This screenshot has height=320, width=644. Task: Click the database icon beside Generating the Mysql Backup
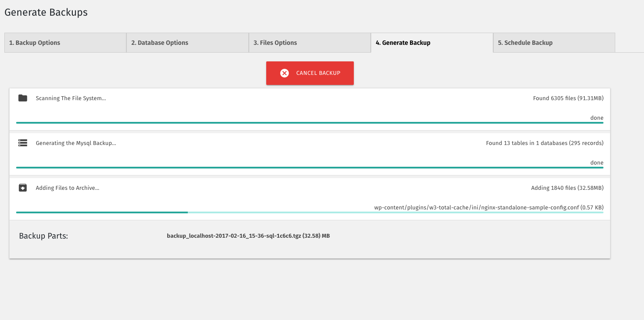point(23,143)
